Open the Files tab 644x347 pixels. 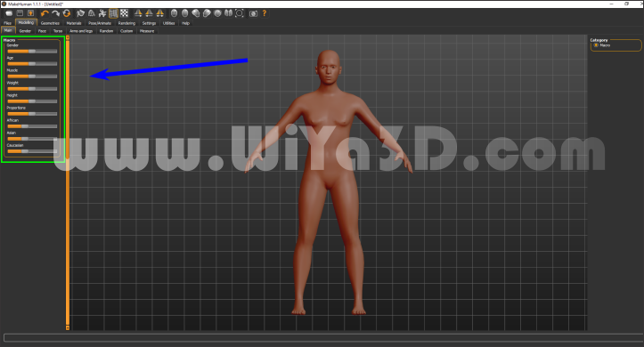(8, 23)
